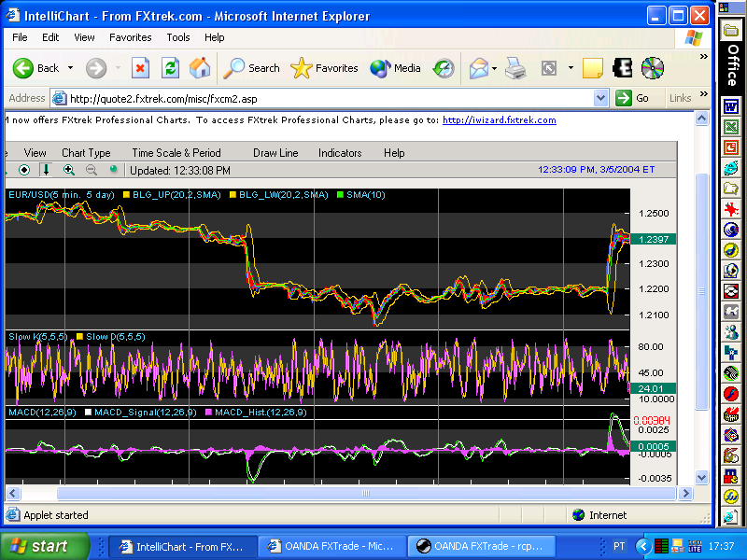Viewport: 747px width, 560px height.
Task: Open the History clock icon
Action: click(444, 68)
